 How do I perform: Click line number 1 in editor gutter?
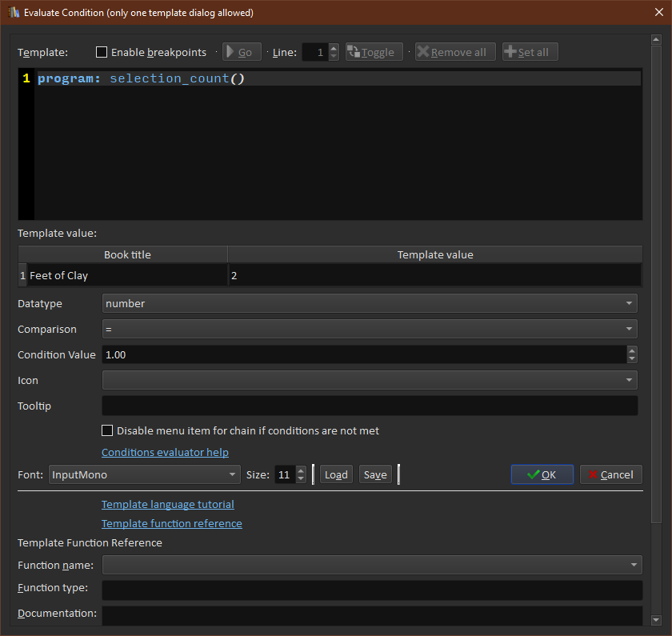click(x=26, y=78)
